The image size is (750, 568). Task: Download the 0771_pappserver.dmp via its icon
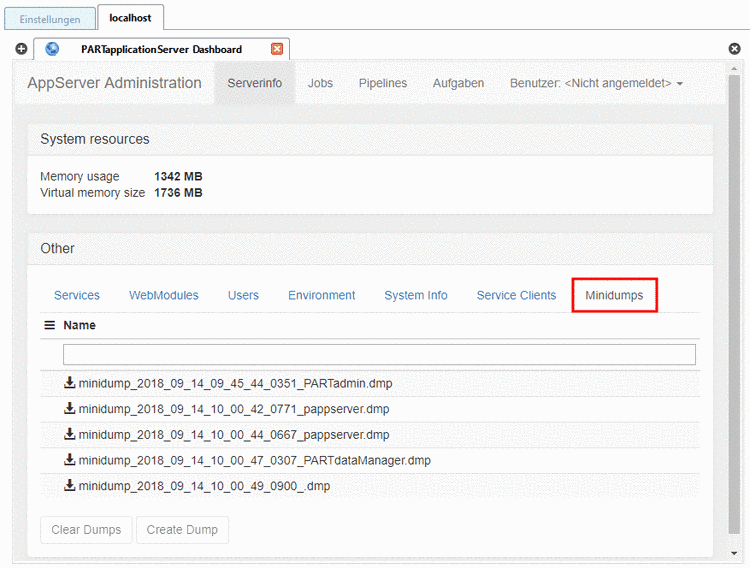[70, 409]
